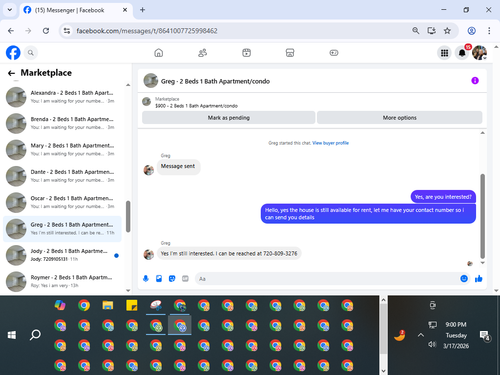Click the chat scroll-up arrow
The height and width of the screenshot is (375, 500).
click(482, 133)
